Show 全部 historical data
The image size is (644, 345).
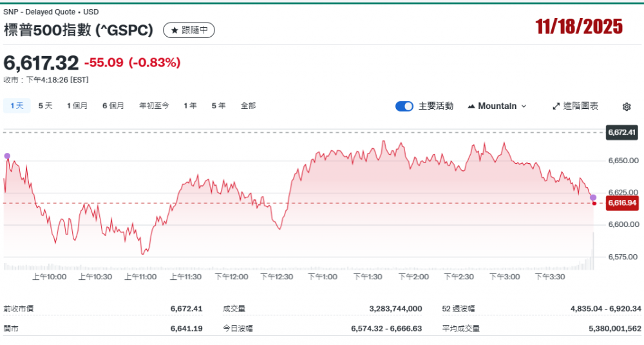click(248, 106)
